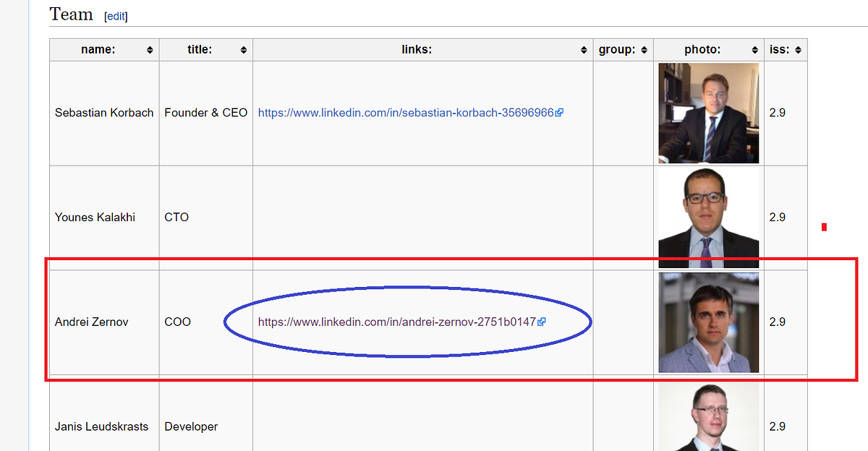Image resolution: width=868 pixels, height=451 pixels.
Task: Open Sebastian Korbach's LinkedIn profile link
Action: (x=406, y=113)
